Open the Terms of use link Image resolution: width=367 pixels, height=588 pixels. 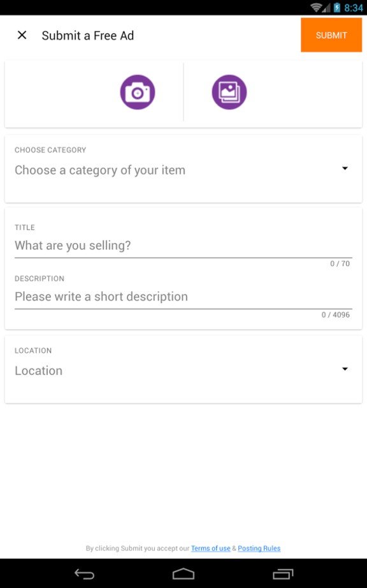click(210, 548)
